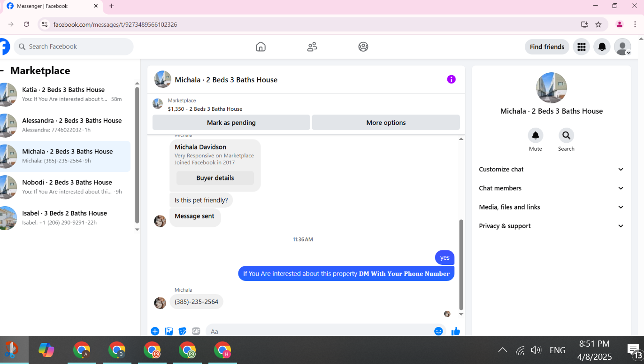Open Facebook Home icon
This screenshot has height=364, width=644.
tap(261, 46)
